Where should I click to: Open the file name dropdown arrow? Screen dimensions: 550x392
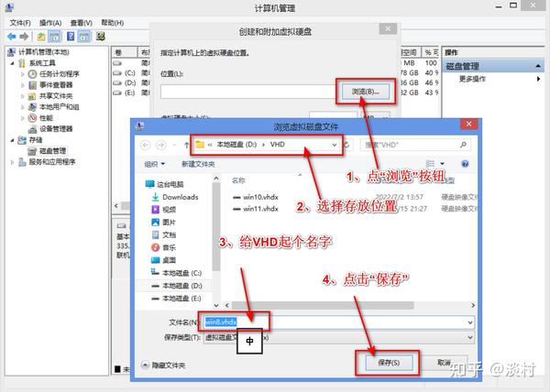point(470,322)
